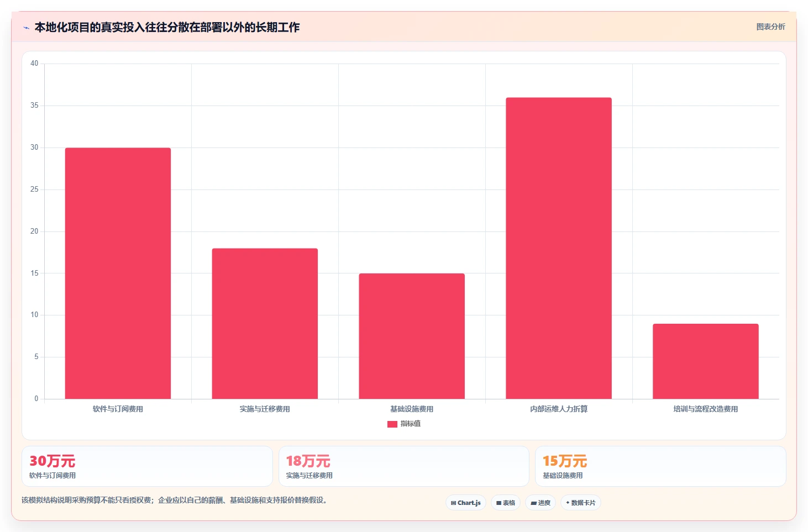The image size is (808, 532).
Task: Click the y-axis tick label 25
Action: coord(34,189)
